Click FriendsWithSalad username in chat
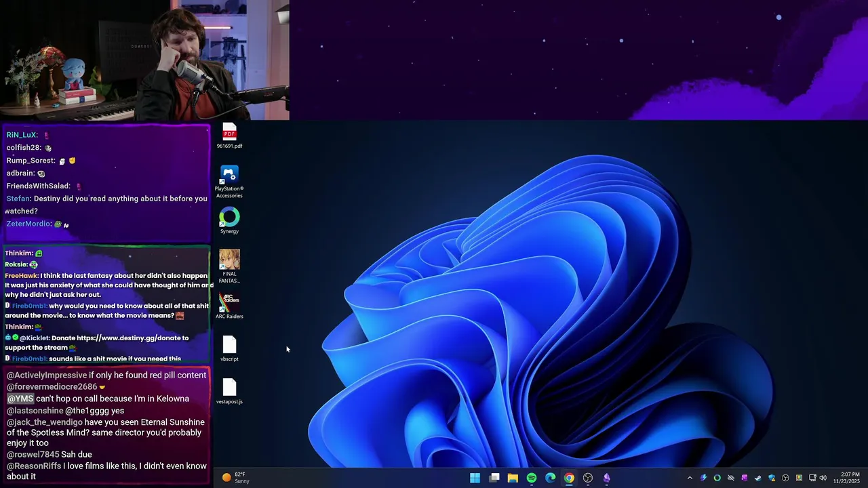 38,186
